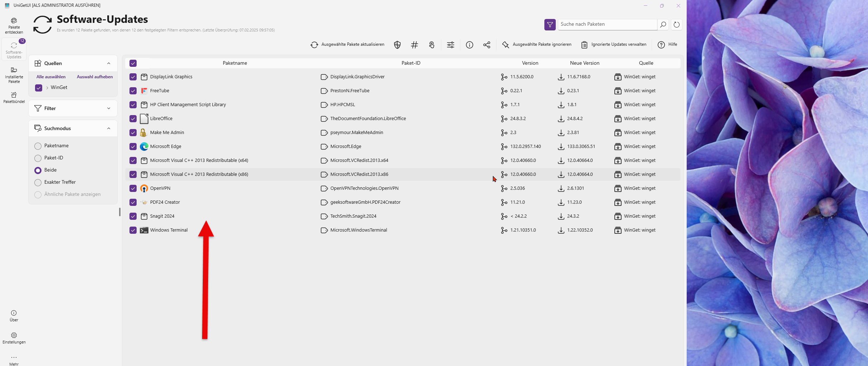The image size is (868, 366).
Task: Click the LibreOffice document icon
Action: 144,119
